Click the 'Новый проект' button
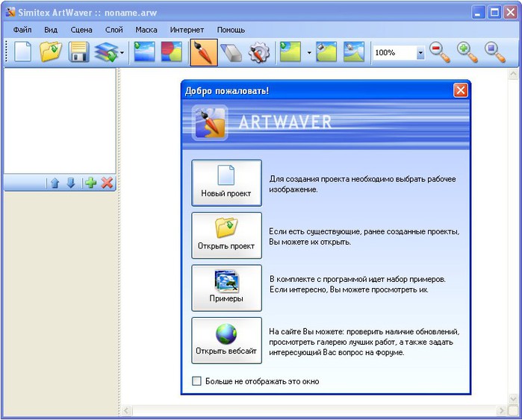522x420 pixels. pos(226,183)
